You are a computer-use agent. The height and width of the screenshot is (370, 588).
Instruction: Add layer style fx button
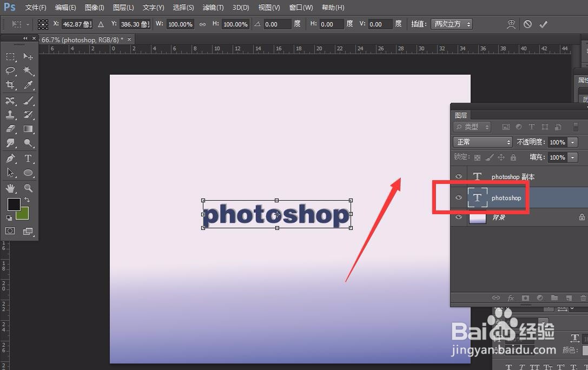tap(511, 298)
